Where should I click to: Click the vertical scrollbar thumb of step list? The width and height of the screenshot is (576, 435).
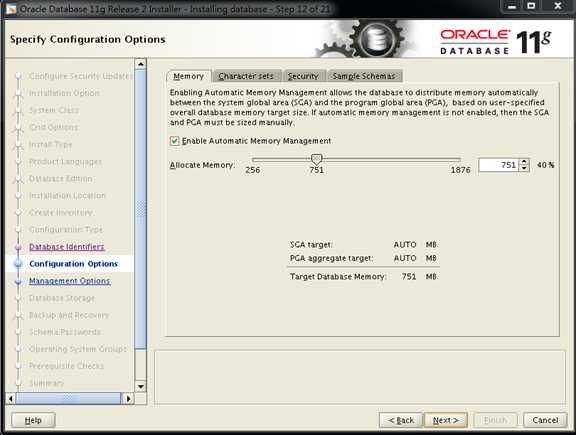coord(141,209)
